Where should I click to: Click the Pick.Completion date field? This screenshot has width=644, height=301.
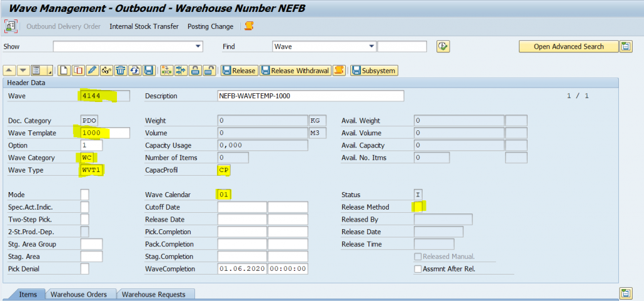tap(242, 232)
